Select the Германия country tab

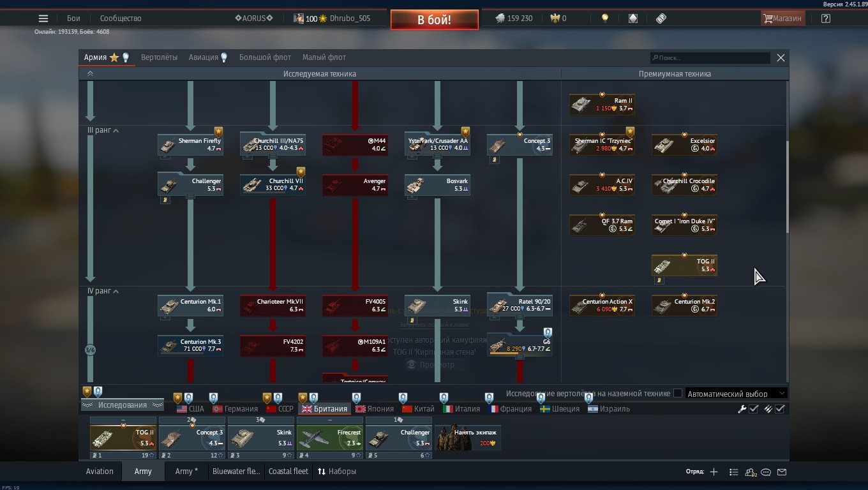pos(236,409)
